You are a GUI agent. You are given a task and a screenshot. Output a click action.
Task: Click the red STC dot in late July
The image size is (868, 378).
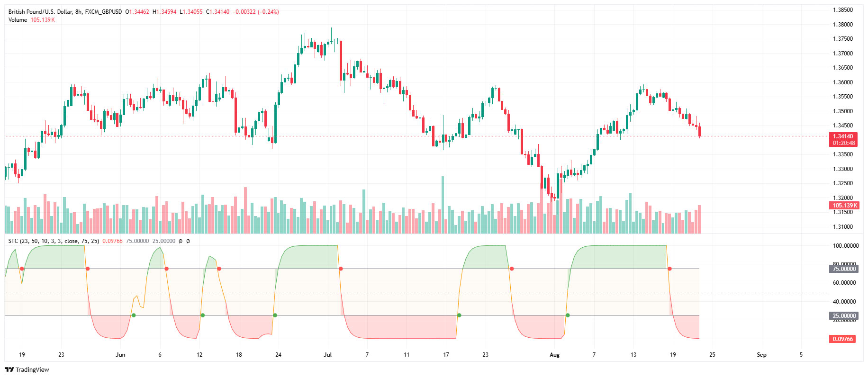[512, 269]
